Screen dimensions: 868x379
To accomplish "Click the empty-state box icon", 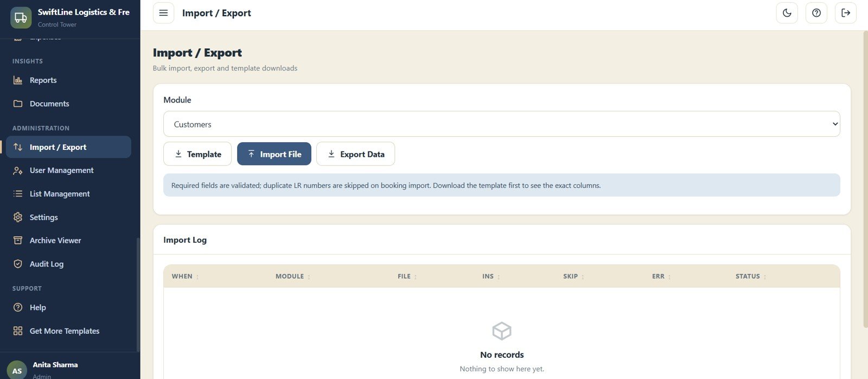I will pyautogui.click(x=502, y=331).
